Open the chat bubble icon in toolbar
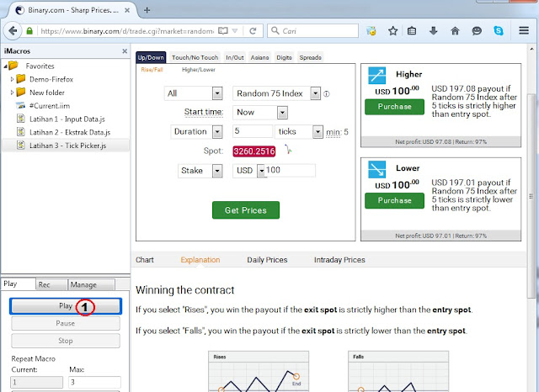 [x=477, y=31]
